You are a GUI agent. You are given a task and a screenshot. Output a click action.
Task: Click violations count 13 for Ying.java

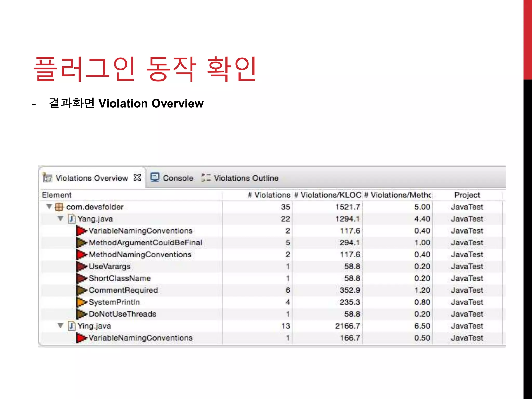286,326
